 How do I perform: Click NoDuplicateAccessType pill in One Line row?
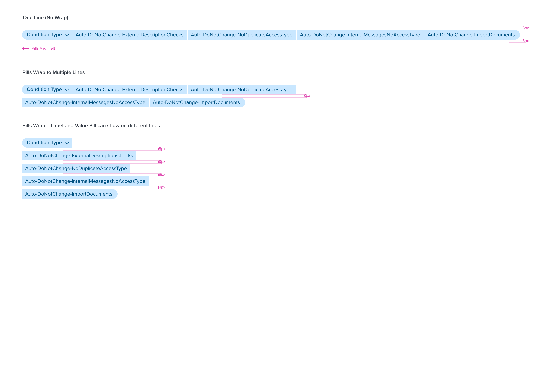(241, 35)
